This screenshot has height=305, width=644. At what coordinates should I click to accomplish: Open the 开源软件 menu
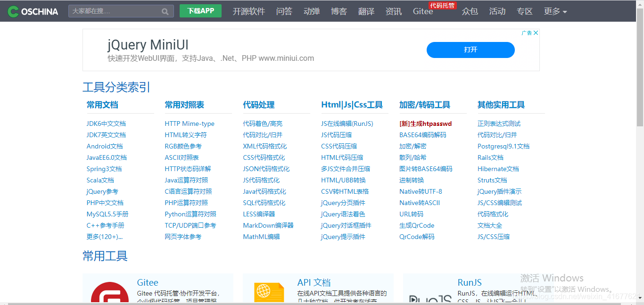click(x=249, y=11)
